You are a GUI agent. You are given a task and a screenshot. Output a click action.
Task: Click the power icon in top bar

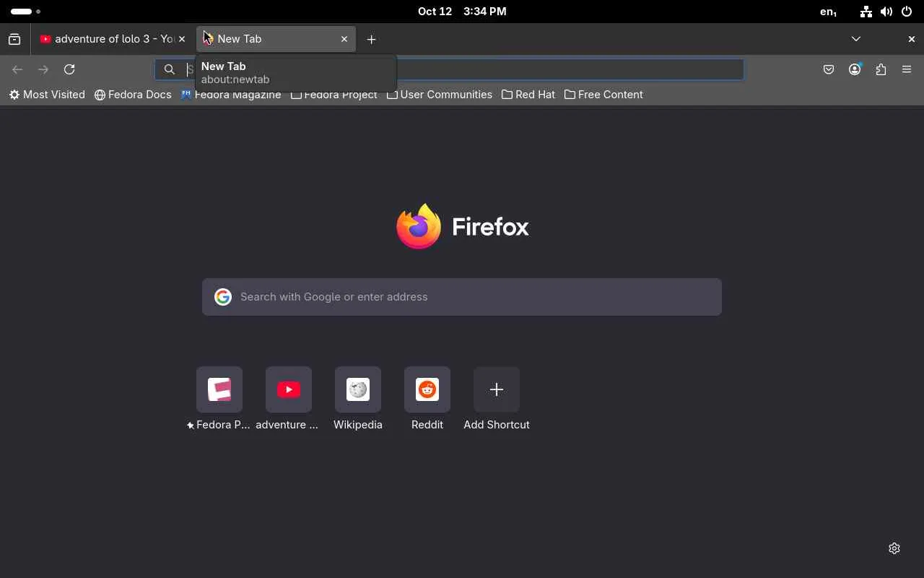pyautogui.click(x=907, y=12)
